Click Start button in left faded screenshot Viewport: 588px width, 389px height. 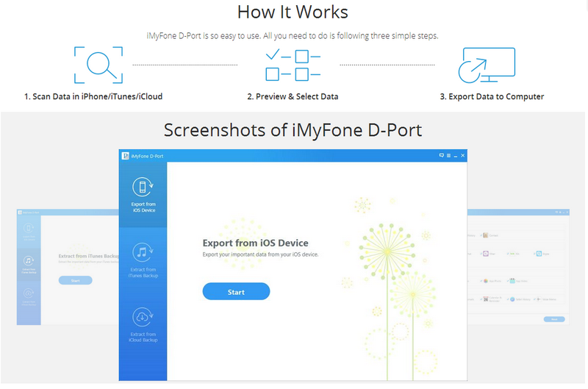(76, 280)
